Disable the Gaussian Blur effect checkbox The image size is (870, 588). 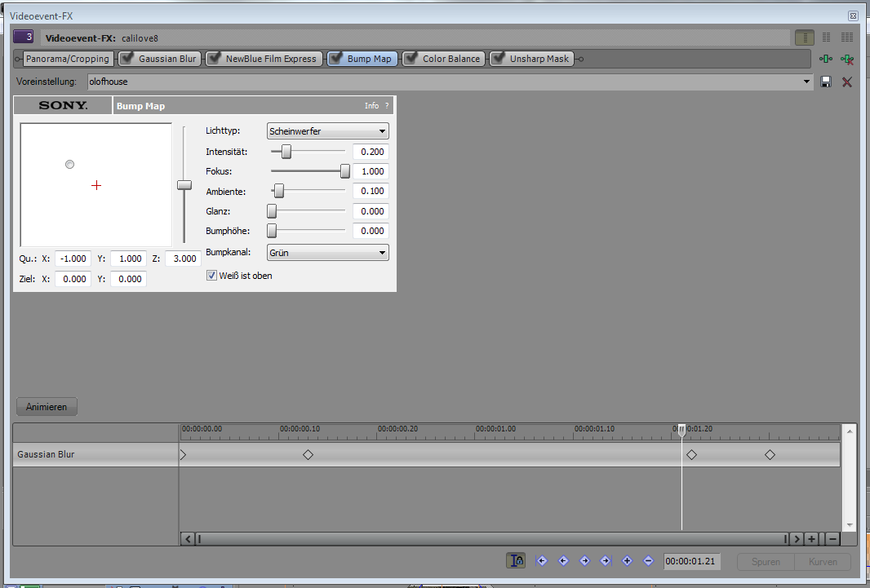(x=127, y=59)
